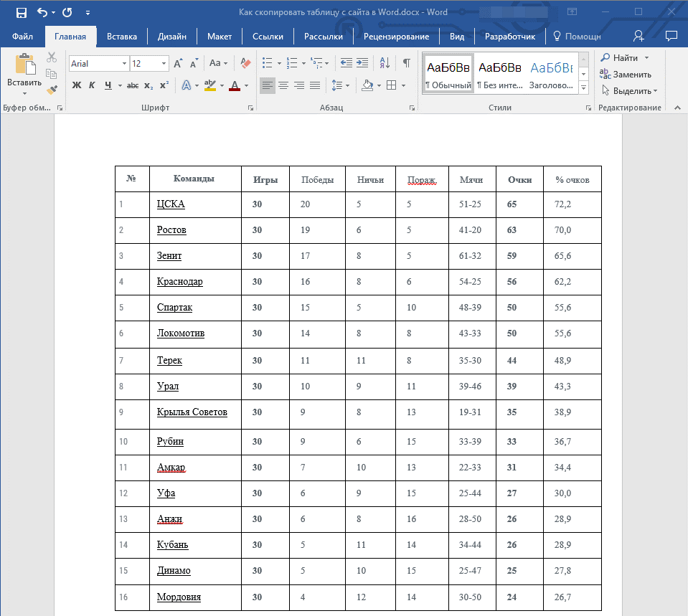The width and height of the screenshot is (688, 616).
Task: Click the Sort A-Z icon
Action: 384,63
